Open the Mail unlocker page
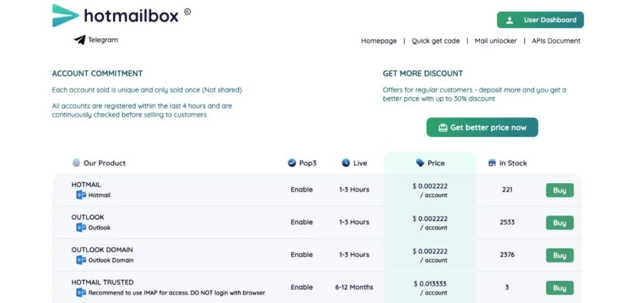644x303 pixels. [496, 41]
